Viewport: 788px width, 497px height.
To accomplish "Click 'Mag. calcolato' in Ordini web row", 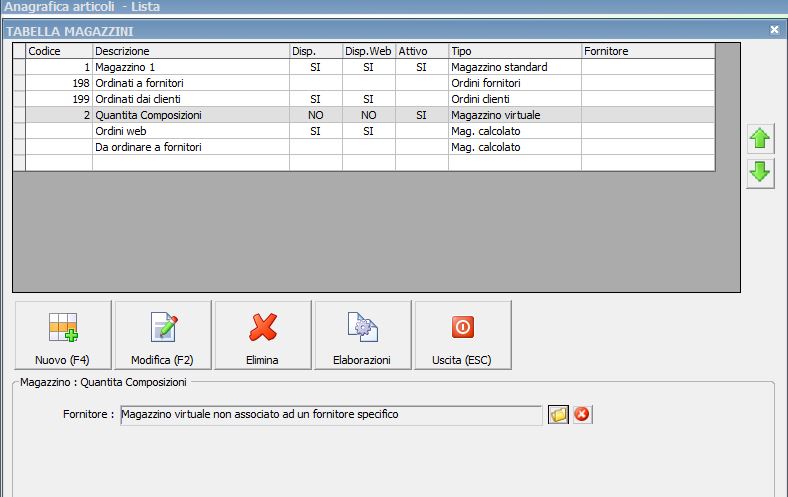I will coord(515,131).
